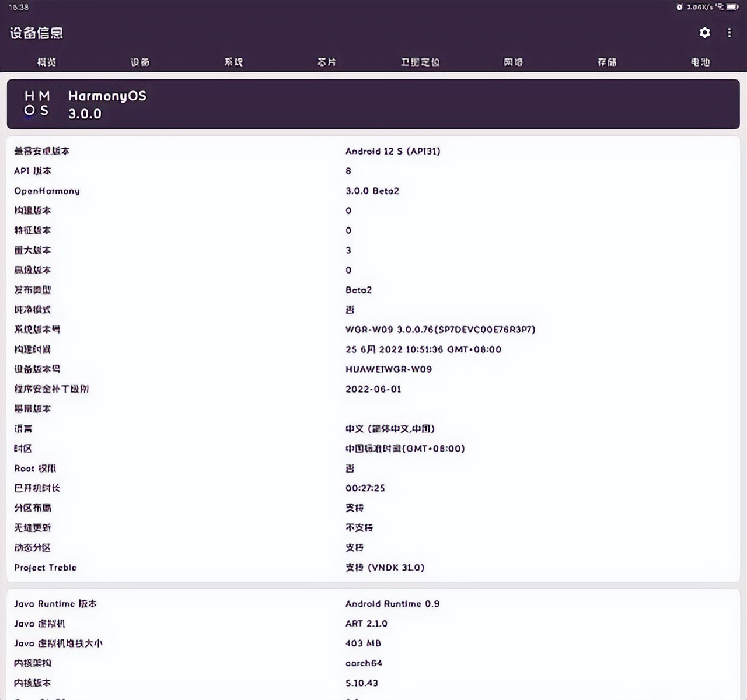Tap the API 版本 row label
The height and width of the screenshot is (700, 747).
(x=33, y=171)
